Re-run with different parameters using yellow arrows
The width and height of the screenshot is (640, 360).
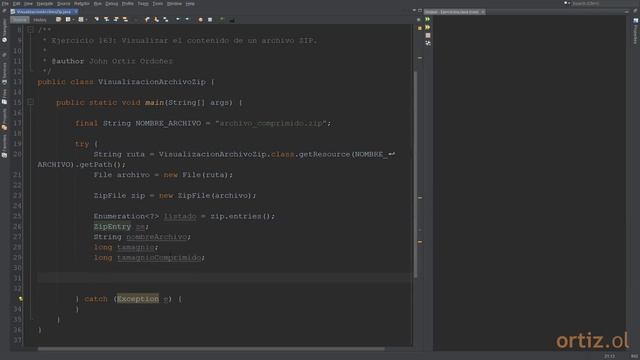click(x=427, y=27)
